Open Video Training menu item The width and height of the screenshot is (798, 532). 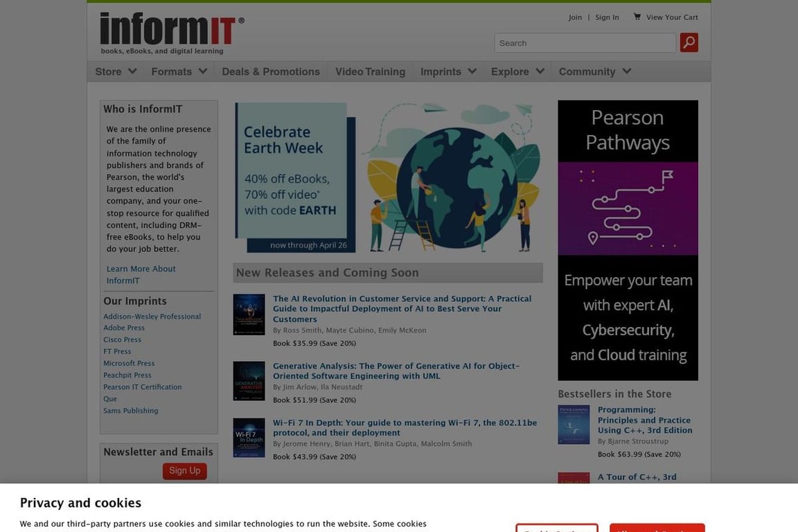click(370, 72)
